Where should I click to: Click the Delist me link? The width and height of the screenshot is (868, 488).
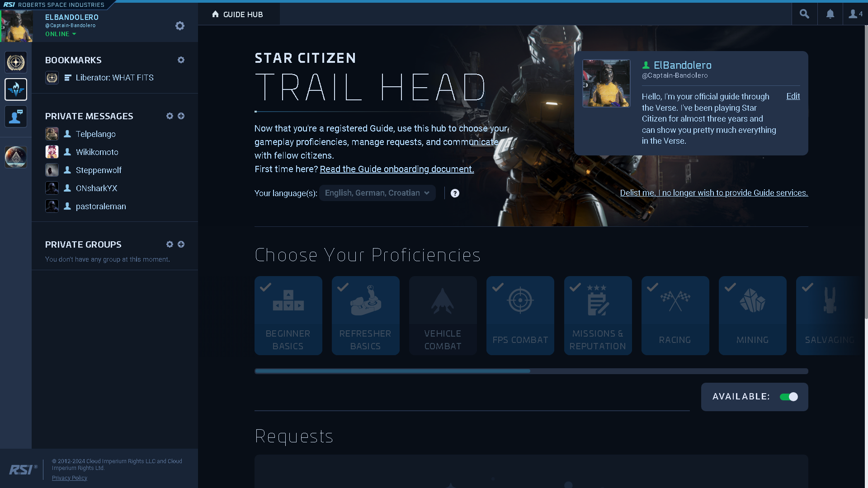click(713, 192)
